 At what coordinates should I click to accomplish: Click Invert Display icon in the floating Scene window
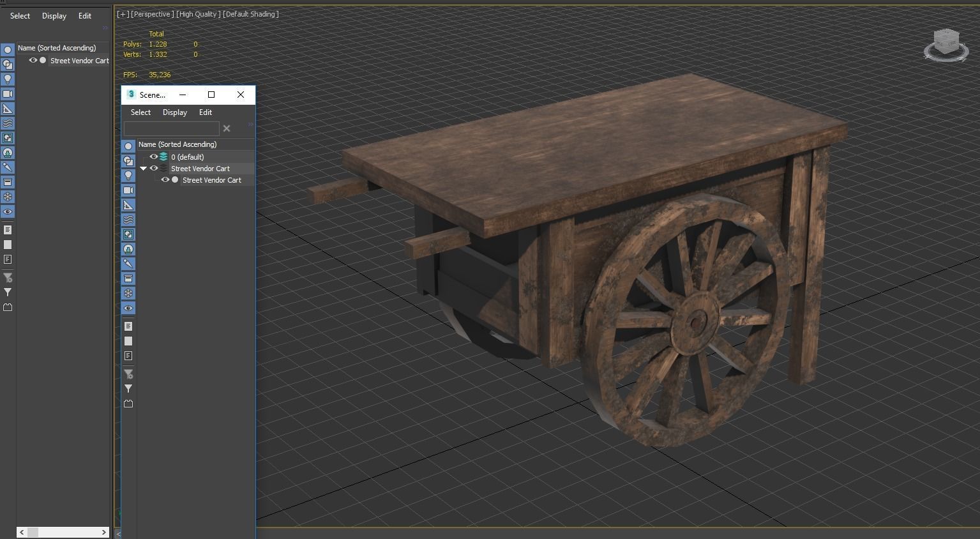(128, 356)
